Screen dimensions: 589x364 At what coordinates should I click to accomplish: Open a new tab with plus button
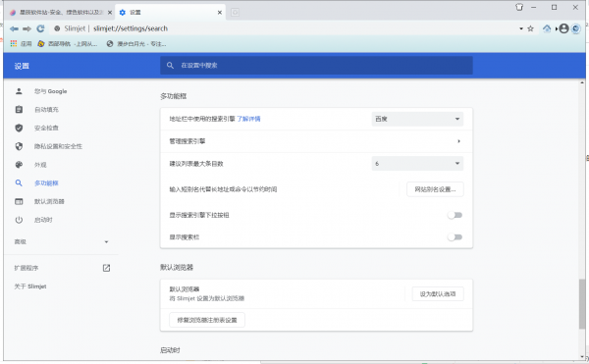click(235, 13)
